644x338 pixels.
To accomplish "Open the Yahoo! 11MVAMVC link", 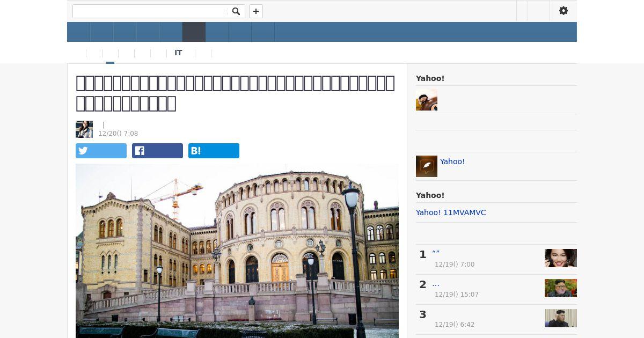I will click(451, 212).
